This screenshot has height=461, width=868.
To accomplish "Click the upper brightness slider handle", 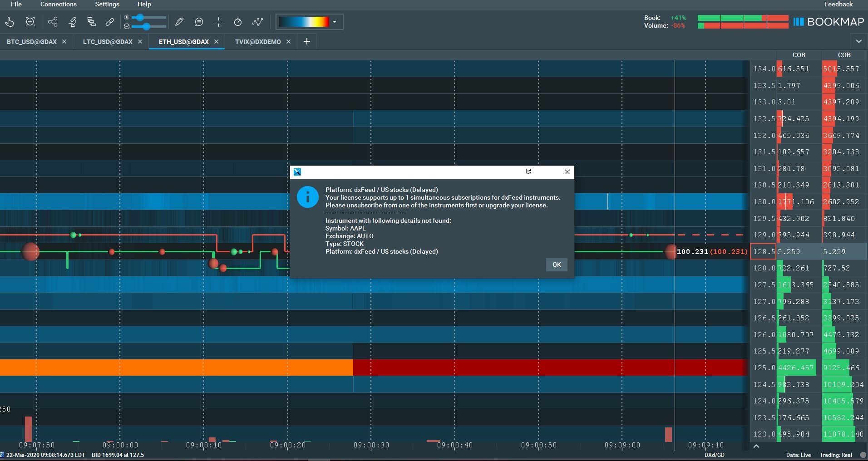I will tap(140, 17).
